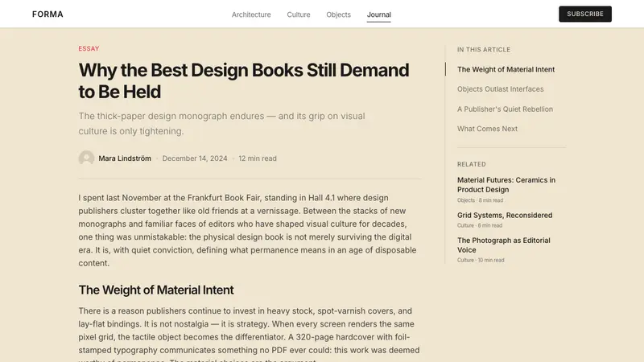The height and width of the screenshot is (362, 644).
Task: Click the article headline about design books
Action: (244, 81)
